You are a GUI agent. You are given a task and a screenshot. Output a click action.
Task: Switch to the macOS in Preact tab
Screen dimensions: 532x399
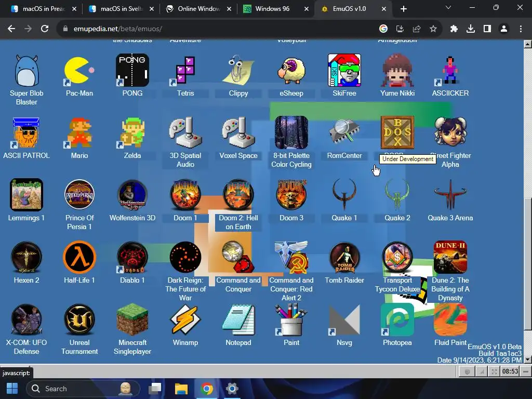coord(43,9)
